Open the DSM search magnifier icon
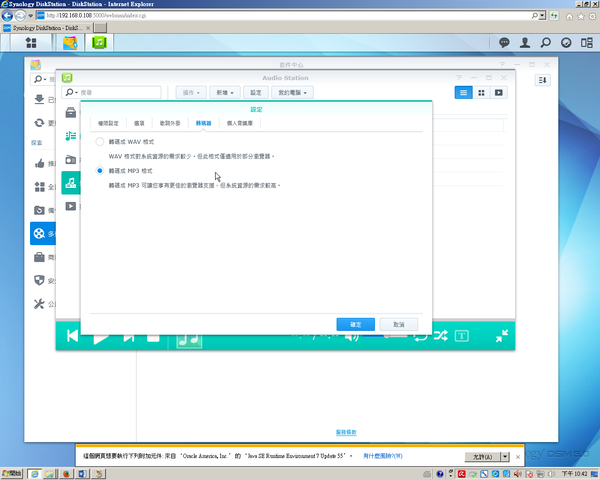Screen dimensions: 600x480 pyautogui.click(x=548, y=42)
